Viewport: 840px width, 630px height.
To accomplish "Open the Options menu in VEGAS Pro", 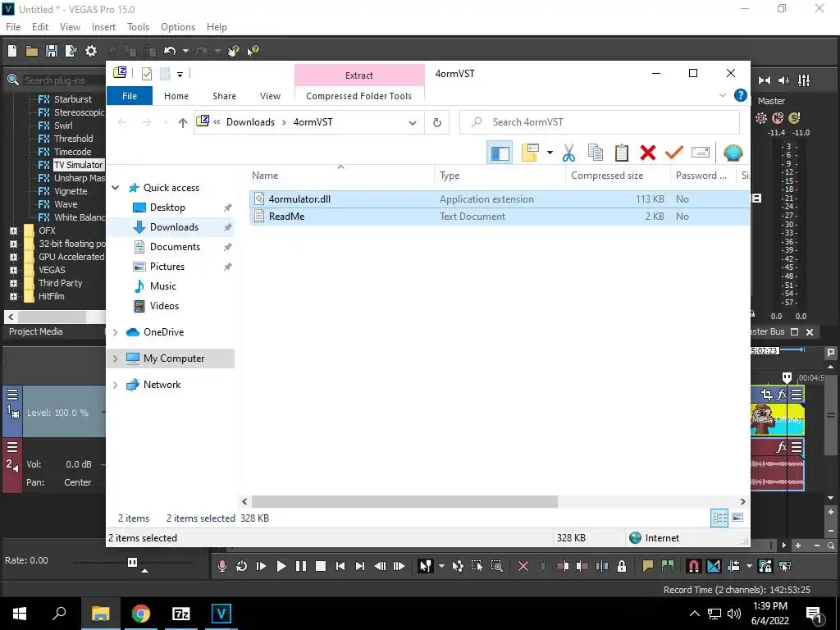I will coord(178,27).
